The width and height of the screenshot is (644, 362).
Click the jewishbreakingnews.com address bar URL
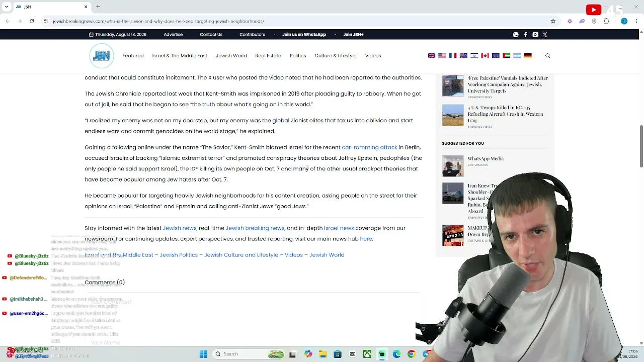[158, 21]
